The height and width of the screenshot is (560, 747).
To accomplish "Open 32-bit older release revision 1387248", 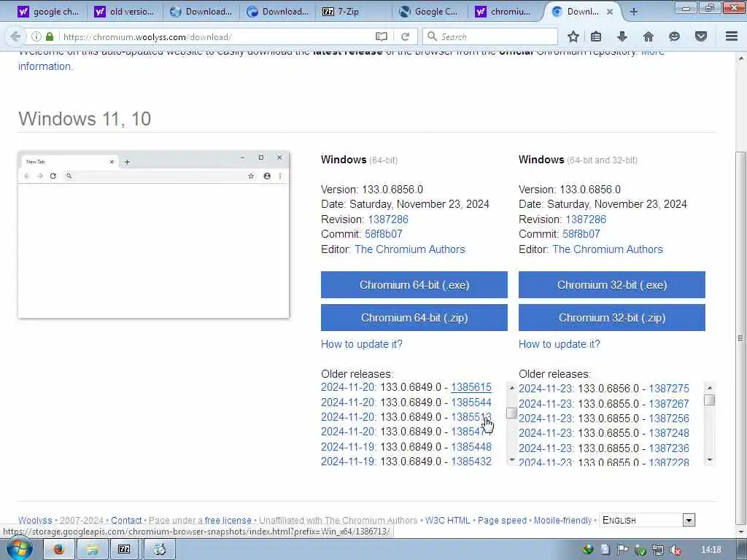I will tap(669, 433).
